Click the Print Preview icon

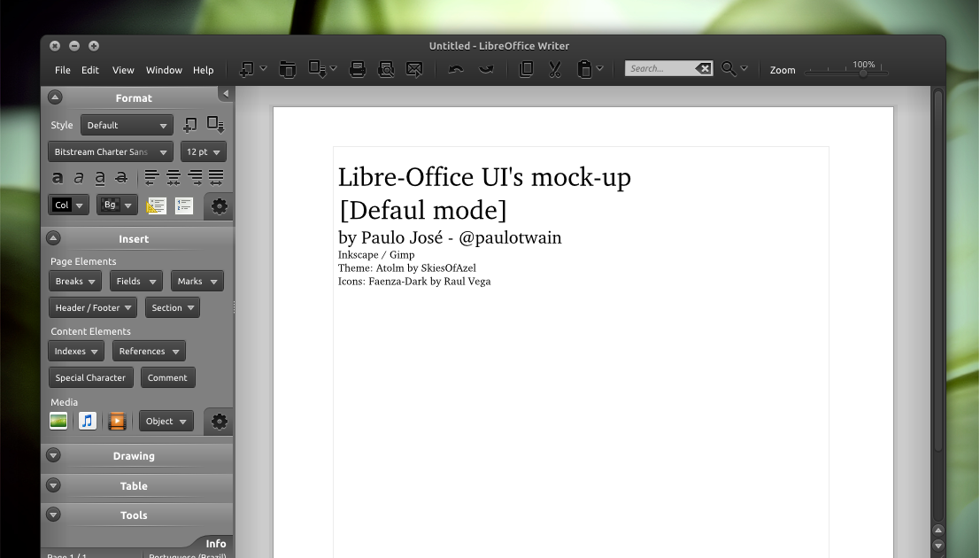[x=386, y=69]
